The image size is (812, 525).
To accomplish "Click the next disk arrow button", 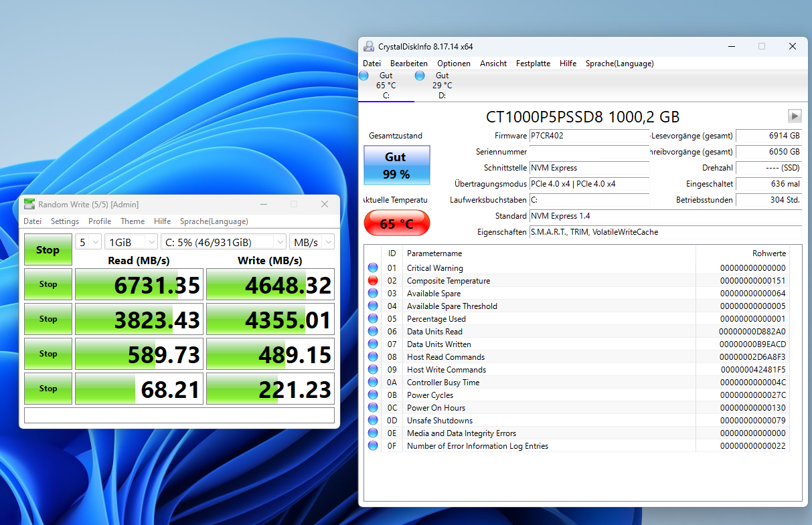I will (x=795, y=116).
